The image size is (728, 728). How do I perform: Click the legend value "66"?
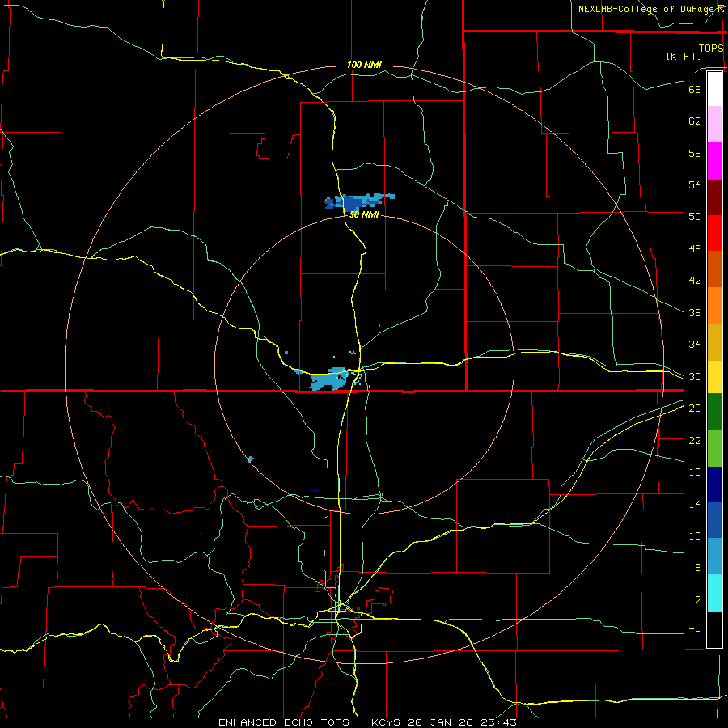coord(695,89)
